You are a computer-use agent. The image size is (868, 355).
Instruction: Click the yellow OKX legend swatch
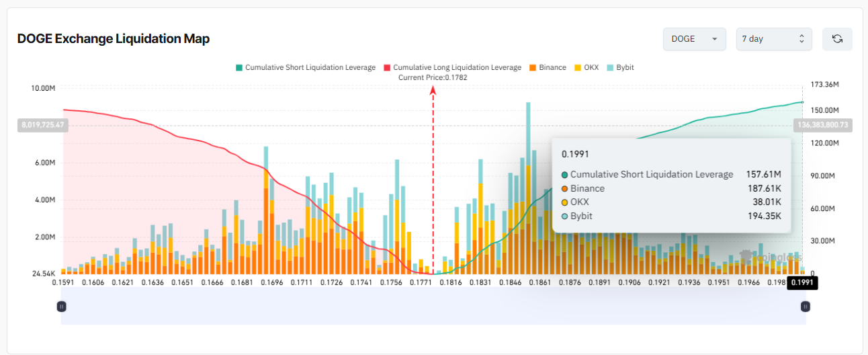(x=578, y=68)
